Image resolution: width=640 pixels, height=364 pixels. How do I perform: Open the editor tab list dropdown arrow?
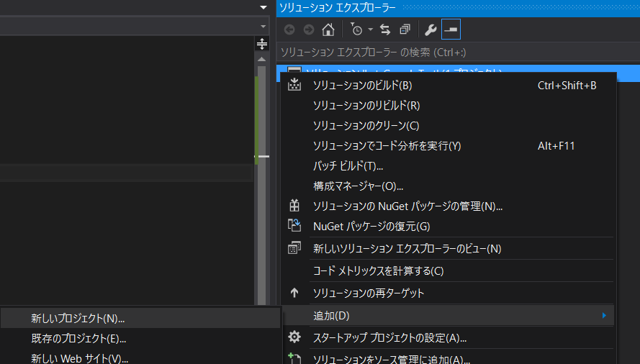click(263, 7)
